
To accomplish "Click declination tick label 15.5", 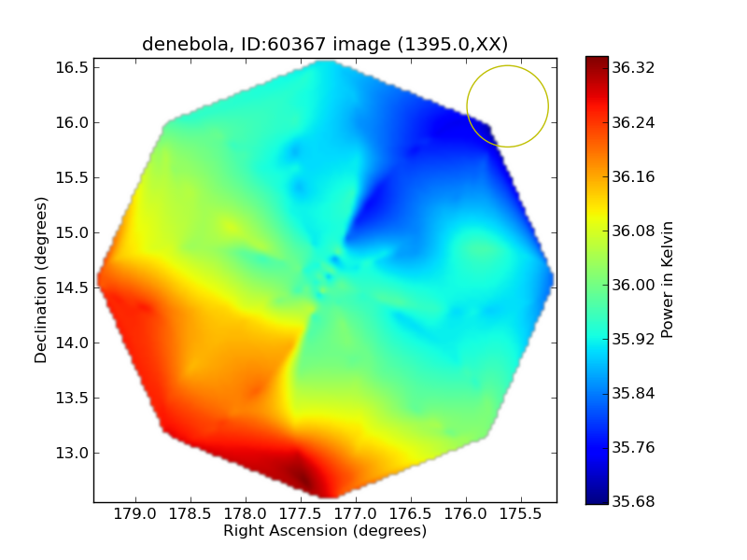I will [x=72, y=177].
